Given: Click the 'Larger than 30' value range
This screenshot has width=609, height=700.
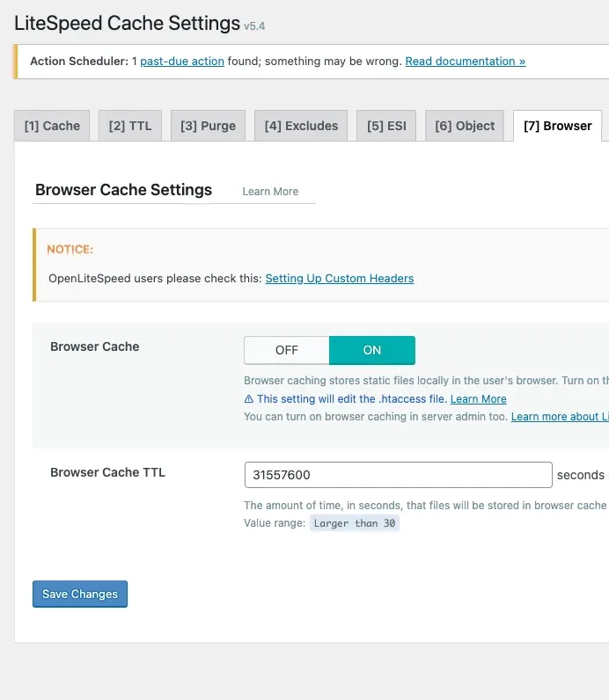Looking at the screenshot, I should tap(355, 523).
